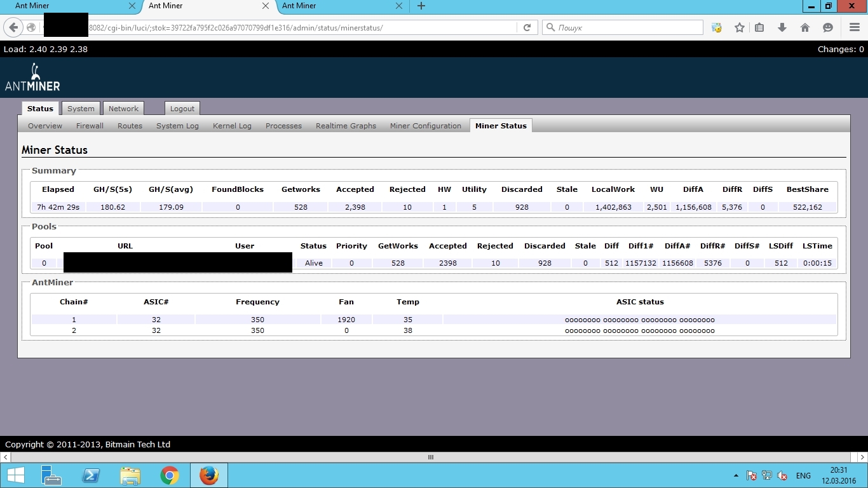The height and width of the screenshot is (488, 868).
Task: Click the Fan value 1920 for chain 1
Action: click(x=346, y=320)
